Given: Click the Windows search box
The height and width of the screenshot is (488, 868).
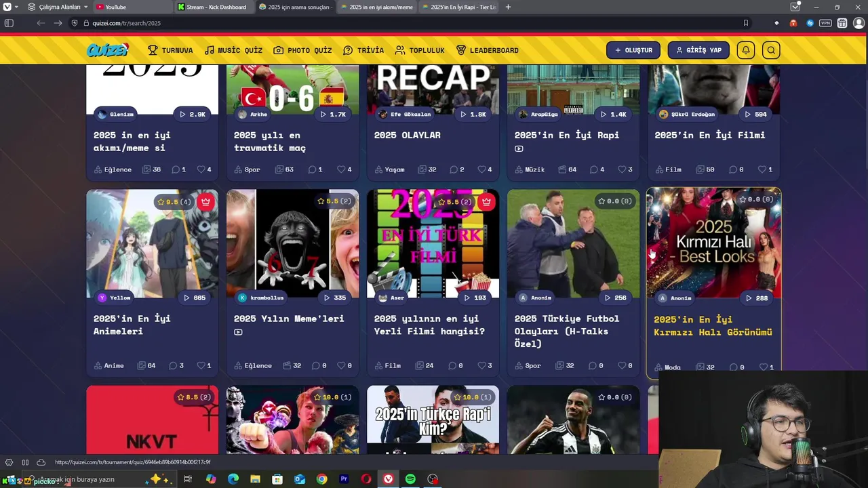Looking at the screenshot, I should 98,479.
